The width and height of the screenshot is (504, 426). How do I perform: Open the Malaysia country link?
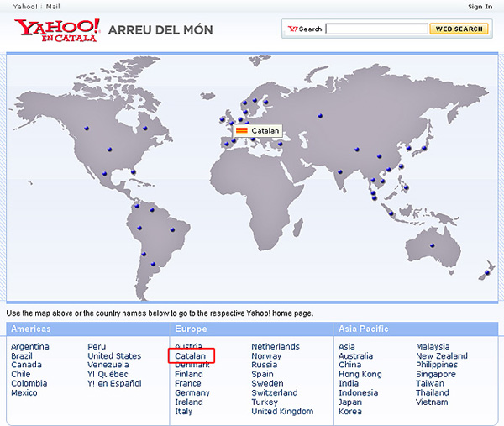(x=433, y=346)
